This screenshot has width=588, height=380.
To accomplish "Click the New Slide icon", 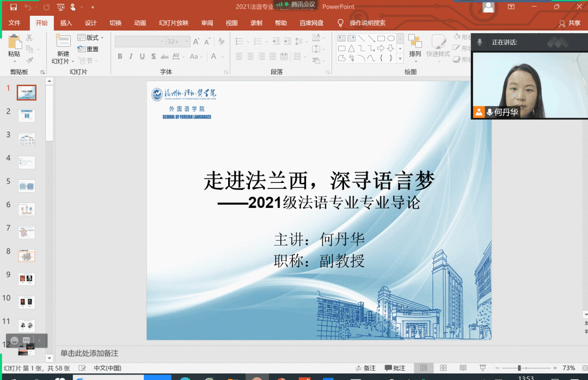I will click(x=63, y=42).
